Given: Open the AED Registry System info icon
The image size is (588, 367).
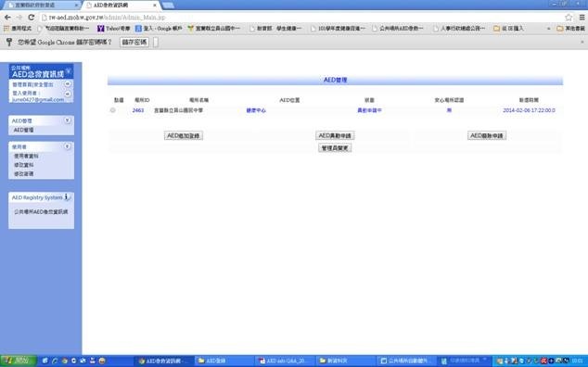Looking at the screenshot, I should 67,196.
